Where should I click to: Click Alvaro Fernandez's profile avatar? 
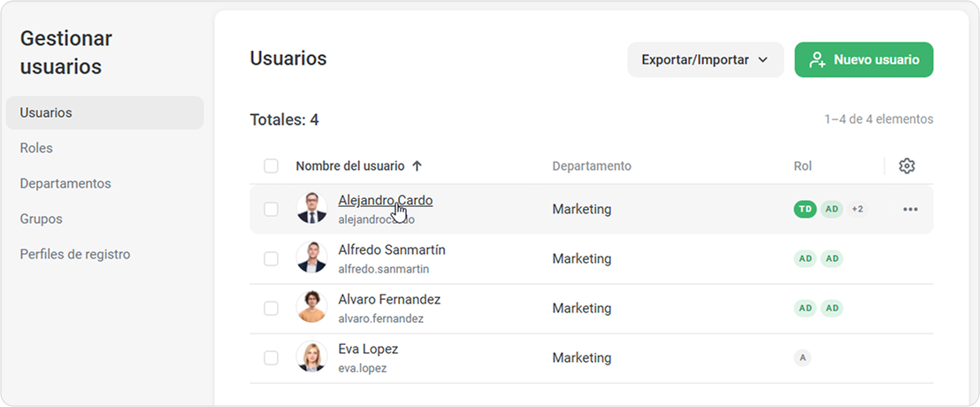(x=311, y=308)
